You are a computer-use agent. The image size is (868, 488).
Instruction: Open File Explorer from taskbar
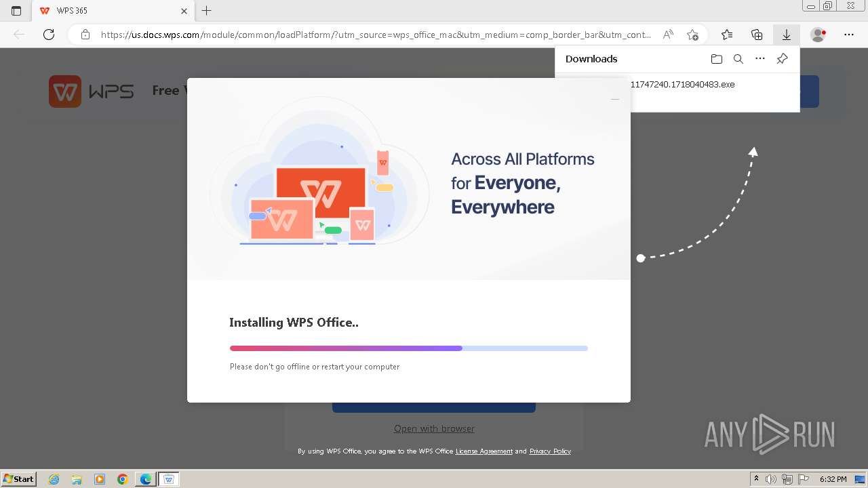77,479
